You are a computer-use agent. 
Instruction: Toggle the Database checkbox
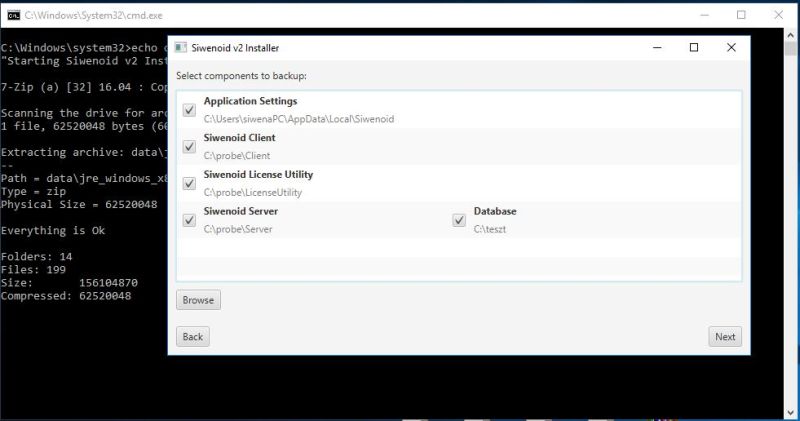(459, 220)
